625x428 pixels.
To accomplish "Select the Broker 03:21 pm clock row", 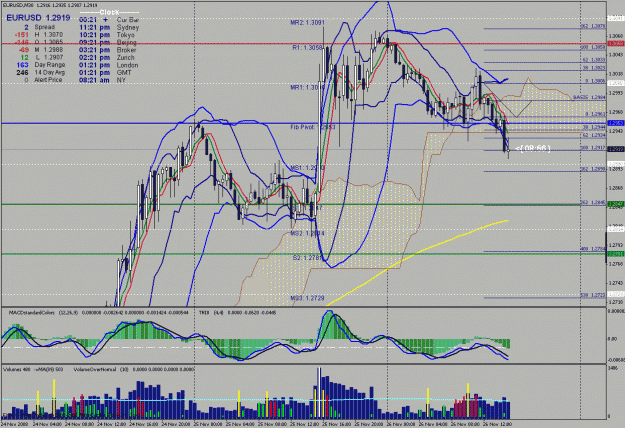I will tap(108, 50).
